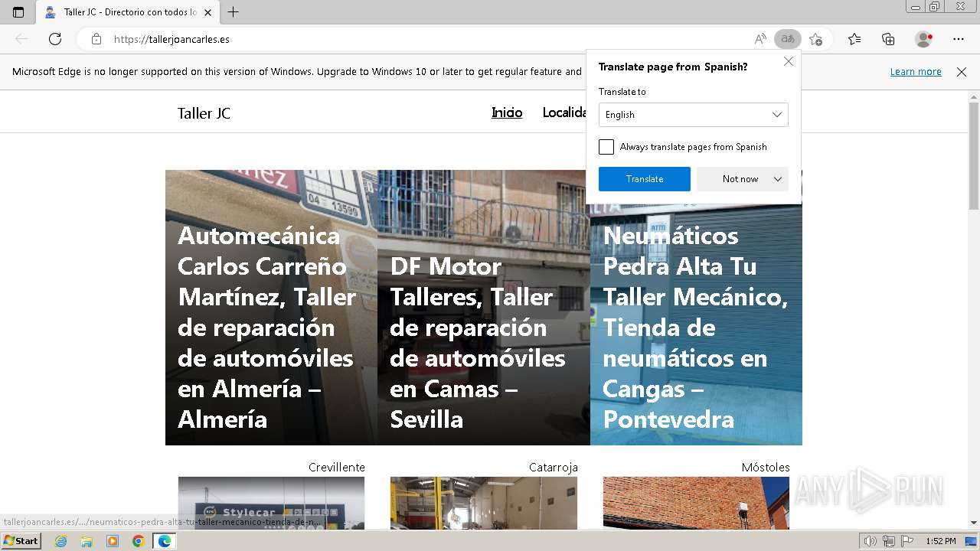Open DF Motor Talleres article
The height and width of the screenshot is (551, 980).
478,343
